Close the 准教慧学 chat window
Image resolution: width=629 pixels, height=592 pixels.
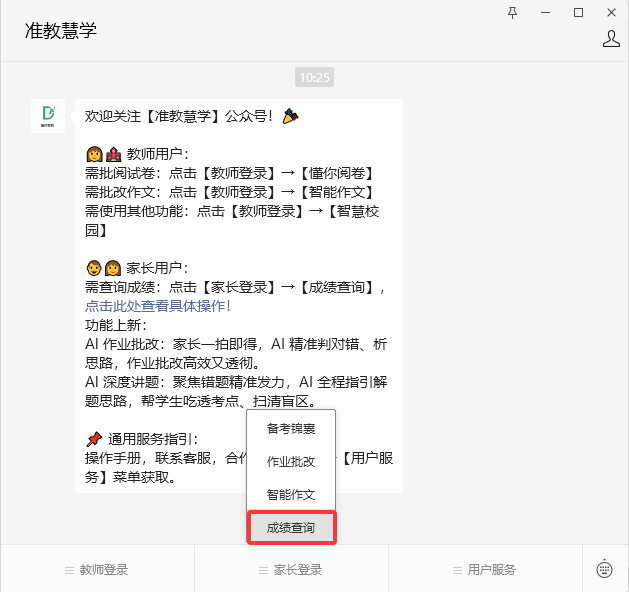(611, 13)
